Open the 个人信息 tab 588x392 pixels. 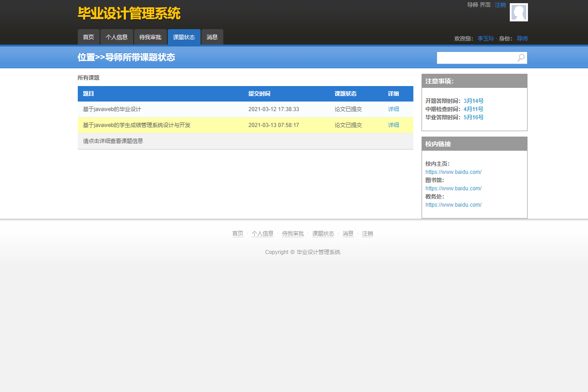(116, 37)
